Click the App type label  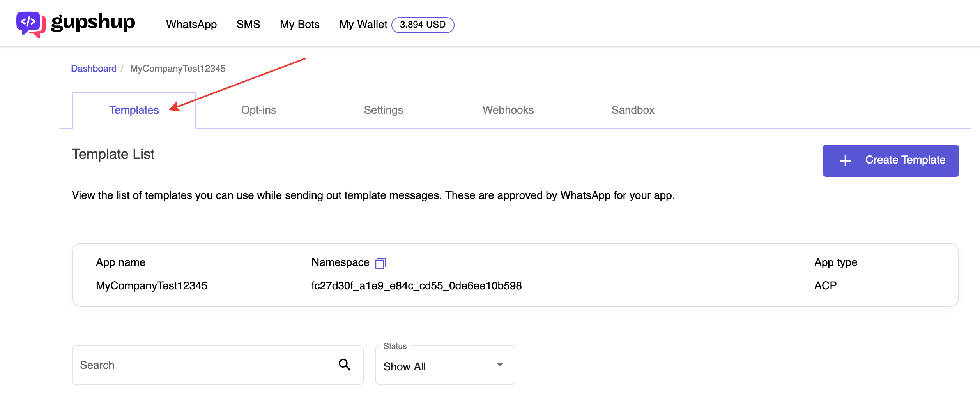pyautogui.click(x=835, y=262)
